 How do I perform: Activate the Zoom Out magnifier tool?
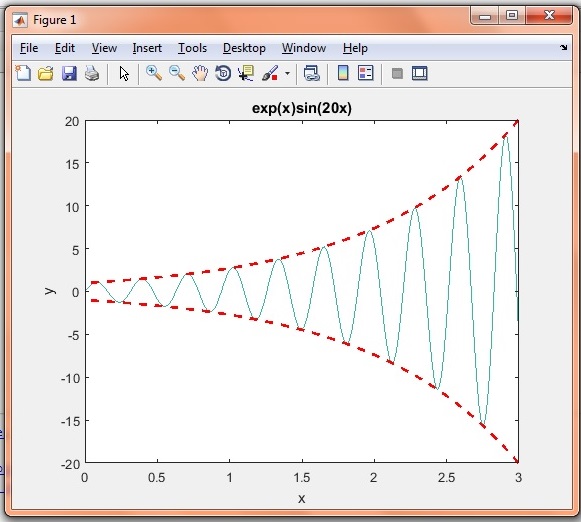click(x=177, y=73)
